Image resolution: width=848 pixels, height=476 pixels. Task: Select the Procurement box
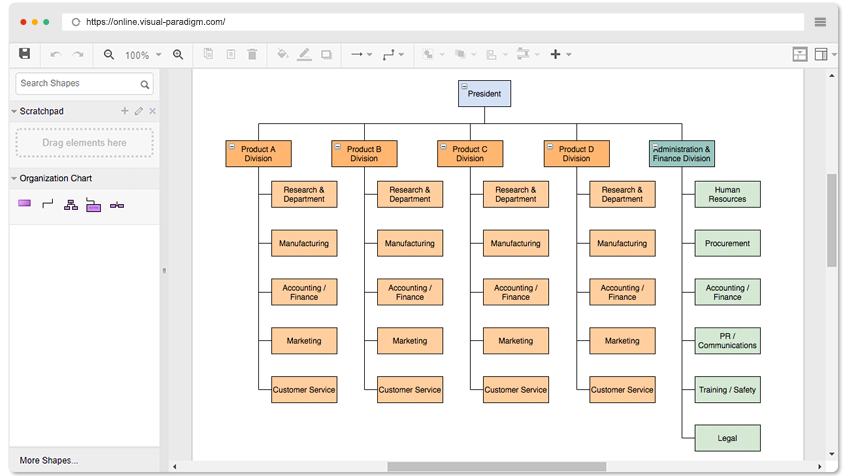pyautogui.click(x=727, y=243)
